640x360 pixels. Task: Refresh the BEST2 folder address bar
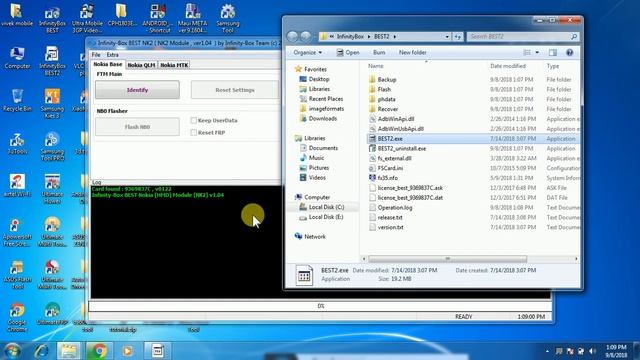point(458,37)
